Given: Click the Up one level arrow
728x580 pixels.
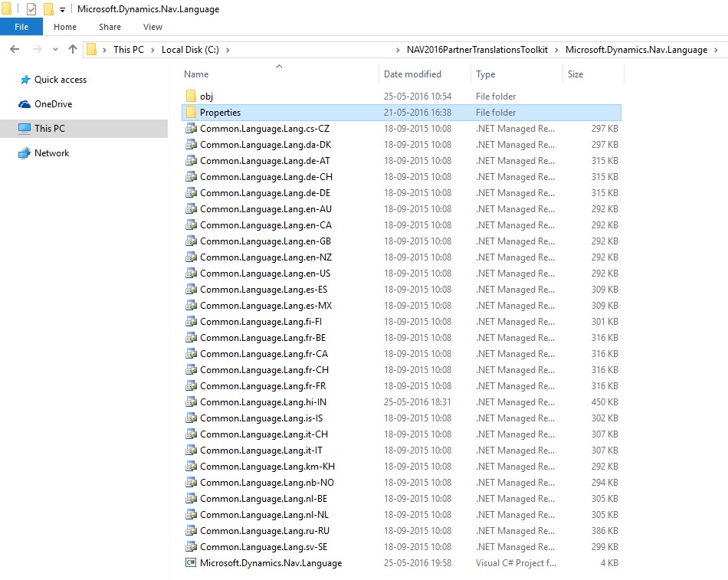Looking at the screenshot, I should click(73, 50).
